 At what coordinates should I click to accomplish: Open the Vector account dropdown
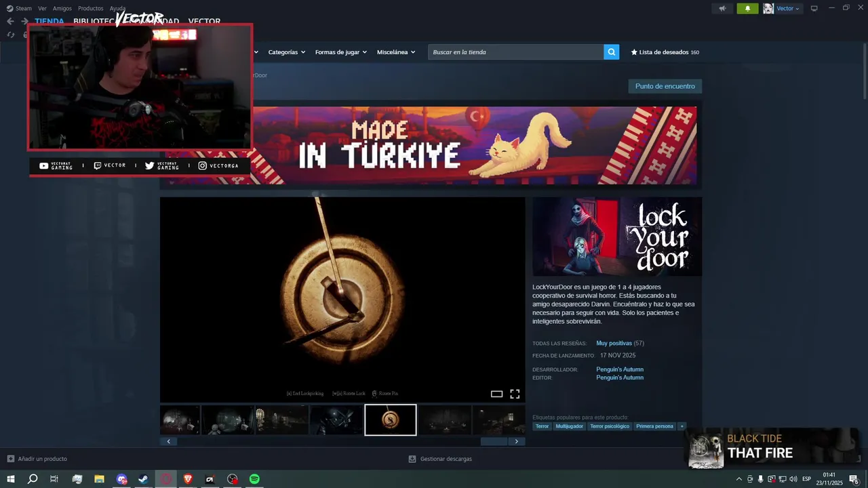click(788, 9)
